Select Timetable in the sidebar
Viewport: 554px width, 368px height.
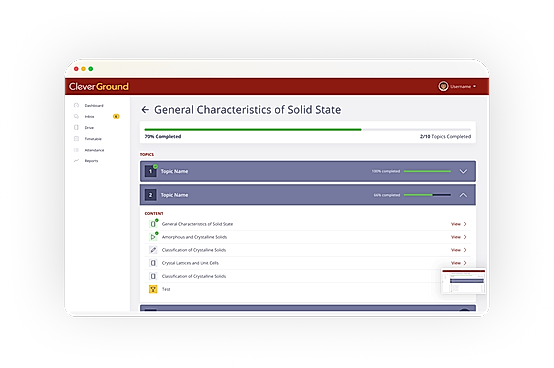[x=93, y=139]
